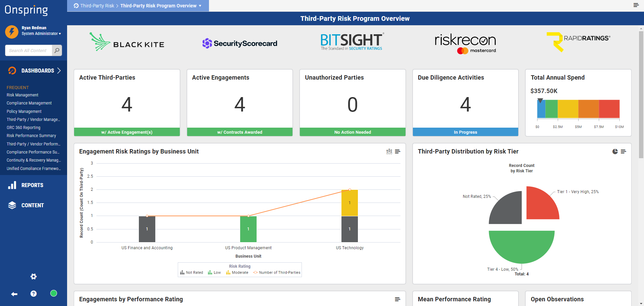Open chart type icon on Engagement Risk Ratings
Image resolution: width=644 pixels, height=306 pixels.
[389, 151]
